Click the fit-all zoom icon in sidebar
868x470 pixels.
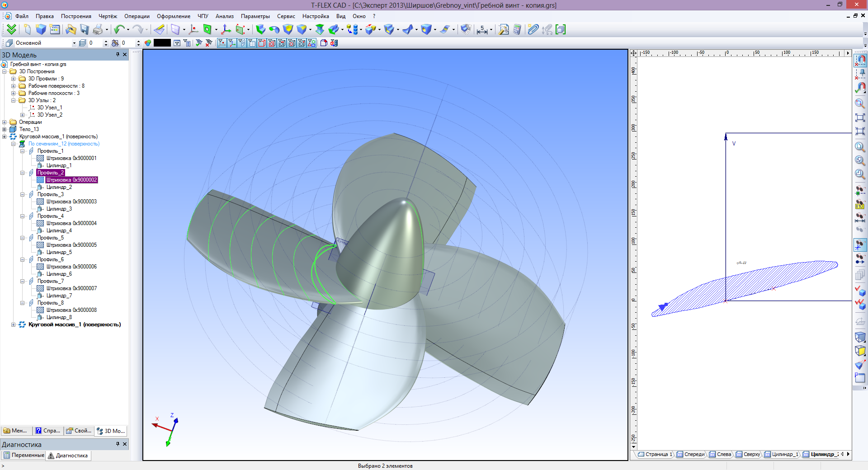tap(860, 117)
